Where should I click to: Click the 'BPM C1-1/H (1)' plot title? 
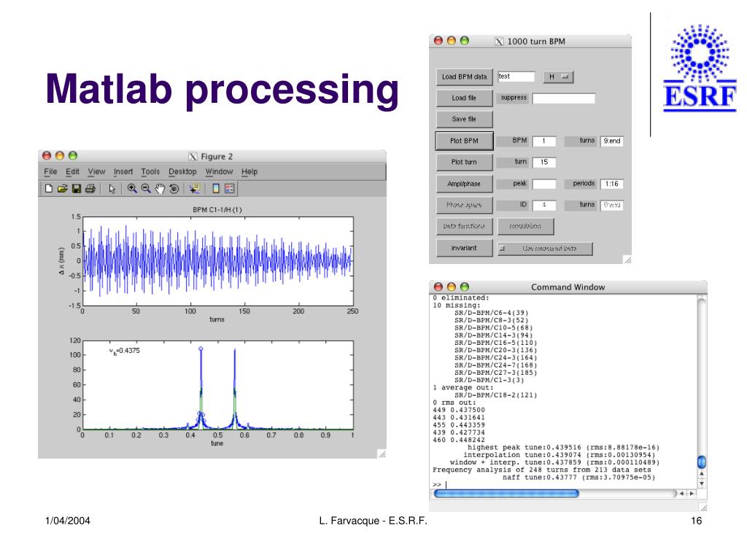coord(217,210)
